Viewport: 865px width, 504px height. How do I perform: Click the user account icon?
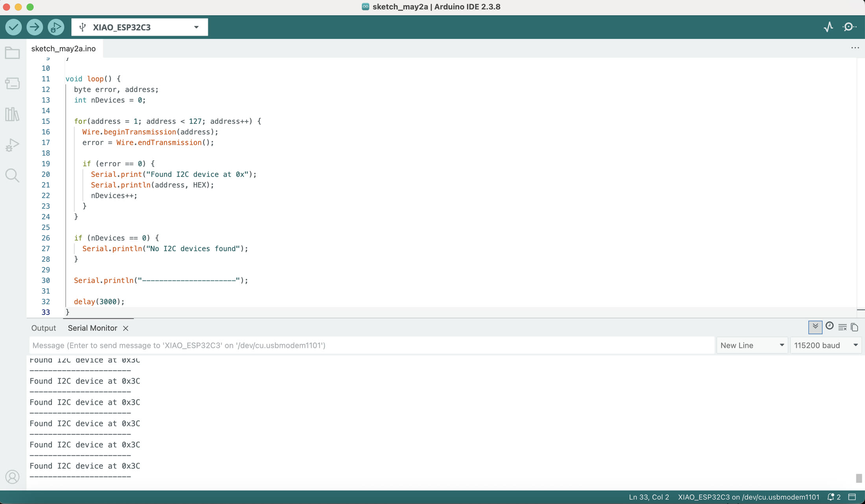13,477
